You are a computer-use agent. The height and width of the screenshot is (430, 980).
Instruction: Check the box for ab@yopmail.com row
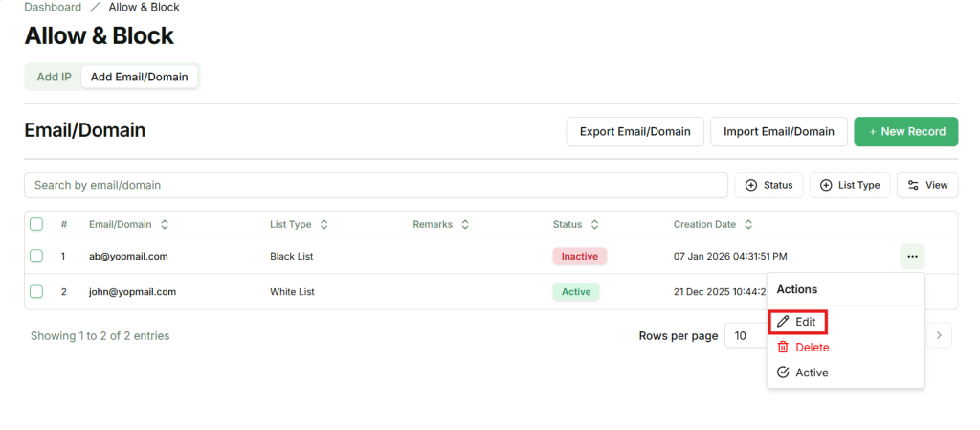36,257
